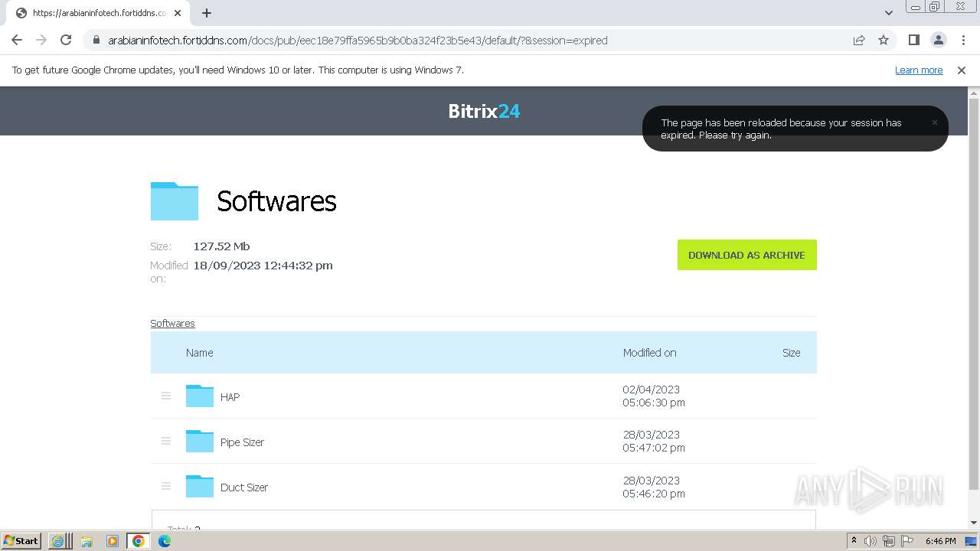This screenshot has width=980, height=551.
Task: Click the Chrome taskbar icon
Action: (139, 541)
